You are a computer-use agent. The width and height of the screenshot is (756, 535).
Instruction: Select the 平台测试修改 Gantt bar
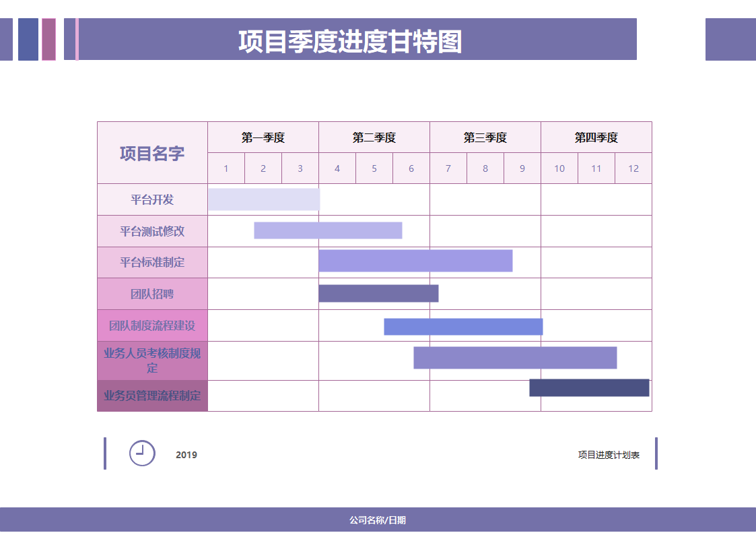328,230
